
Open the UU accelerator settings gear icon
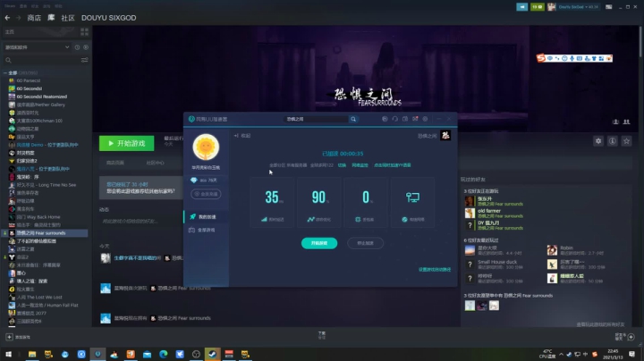click(425, 119)
